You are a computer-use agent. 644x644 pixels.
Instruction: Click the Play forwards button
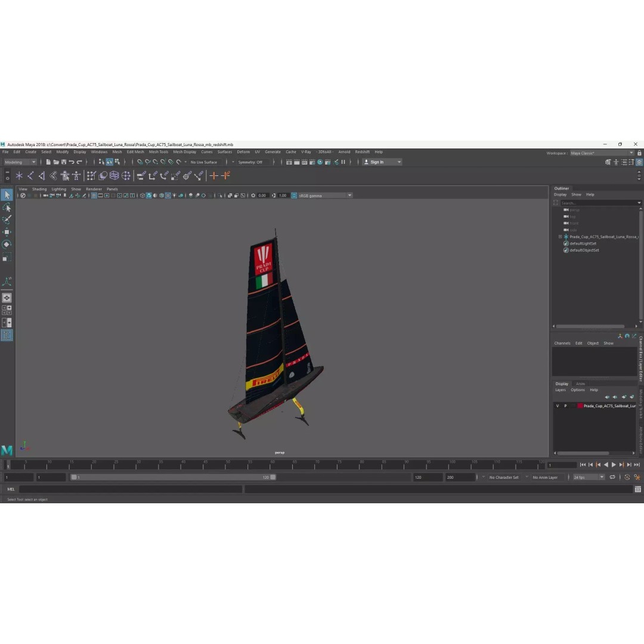click(x=614, y=465)
